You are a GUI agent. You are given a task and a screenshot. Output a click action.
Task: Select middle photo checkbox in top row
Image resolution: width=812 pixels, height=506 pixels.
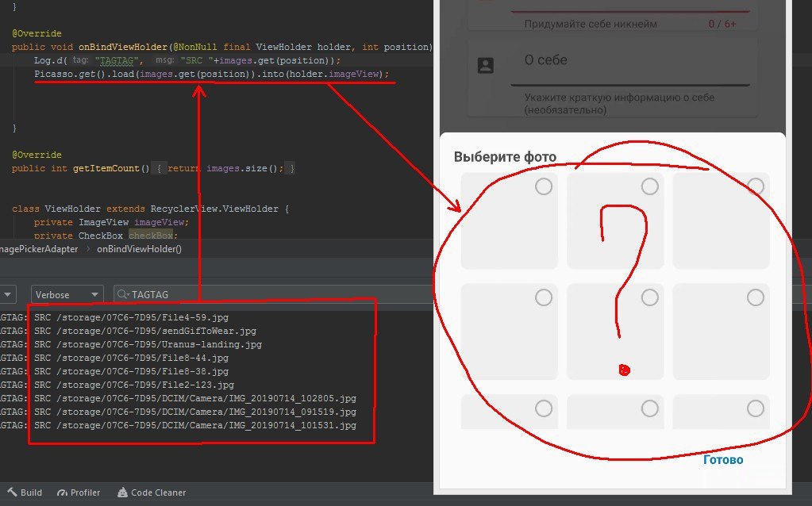coord(650,186)
